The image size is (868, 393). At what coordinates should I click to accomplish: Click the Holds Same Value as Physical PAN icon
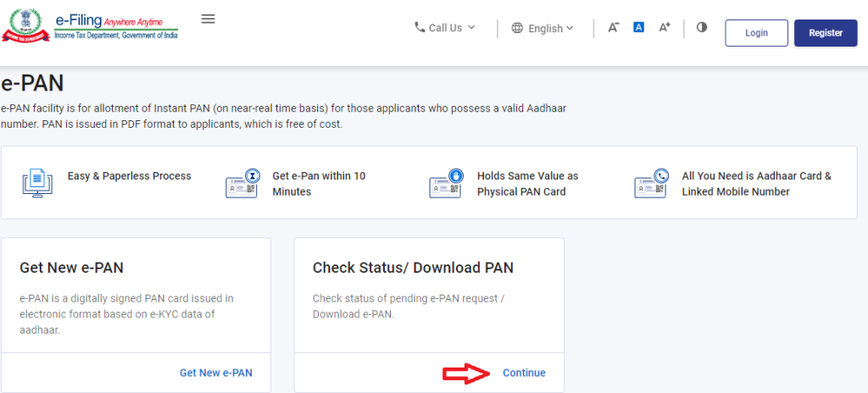click(446, 183)
